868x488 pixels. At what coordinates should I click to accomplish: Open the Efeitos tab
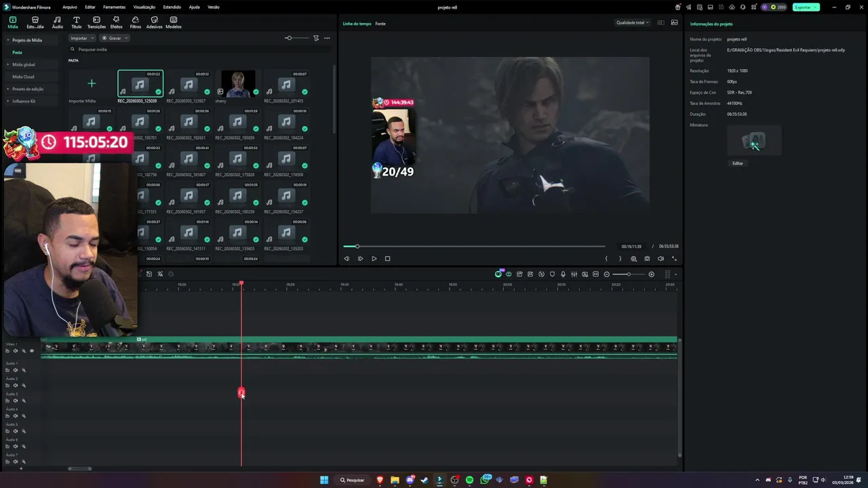[x=117, y=22]
